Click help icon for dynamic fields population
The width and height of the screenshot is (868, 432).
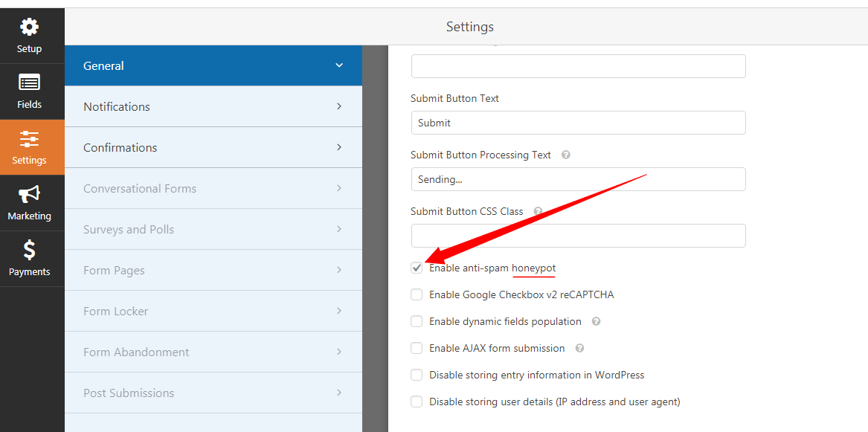point(596,322)
